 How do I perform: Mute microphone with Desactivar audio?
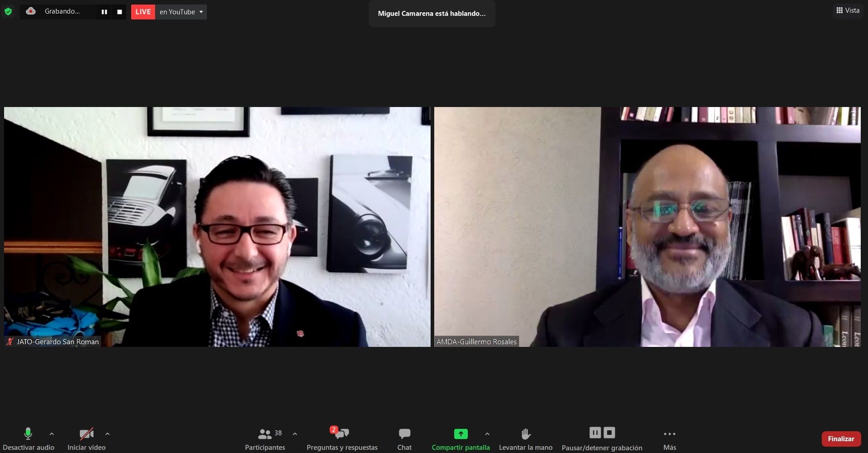click(28, 439)
